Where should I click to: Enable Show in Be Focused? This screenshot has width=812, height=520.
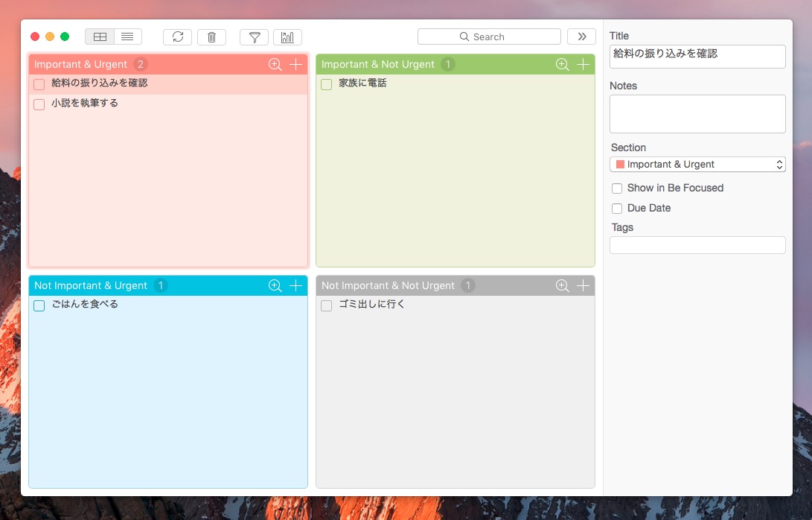(617, 188)
